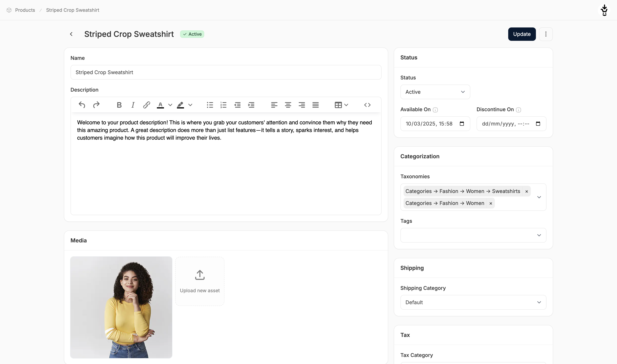Click the bulleted list icon
Screen dimensions: 617x364
coord(210,105)
